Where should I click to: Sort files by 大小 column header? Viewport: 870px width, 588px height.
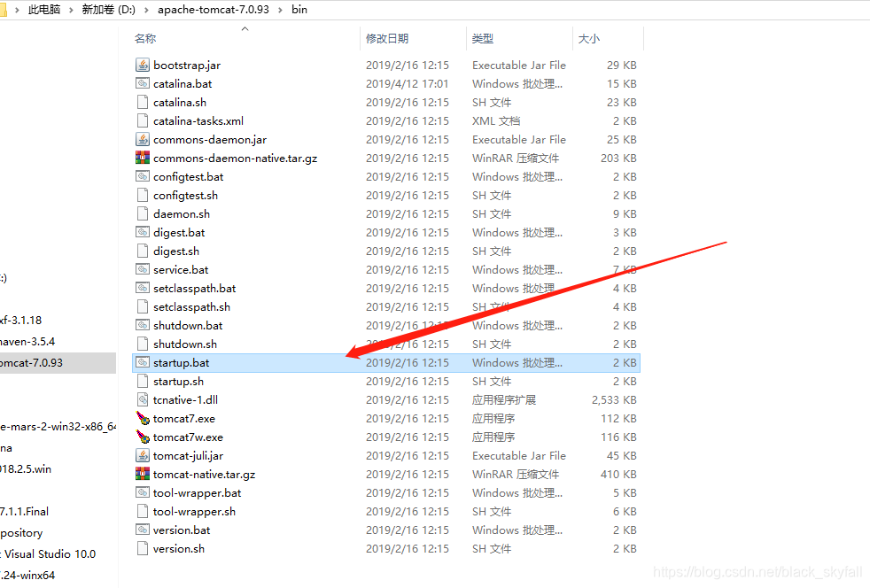click(x=588, y=38)
